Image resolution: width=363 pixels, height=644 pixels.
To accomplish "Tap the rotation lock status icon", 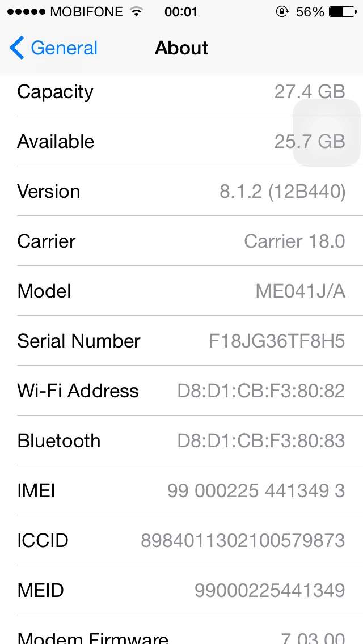I will [x=282, y=12].
